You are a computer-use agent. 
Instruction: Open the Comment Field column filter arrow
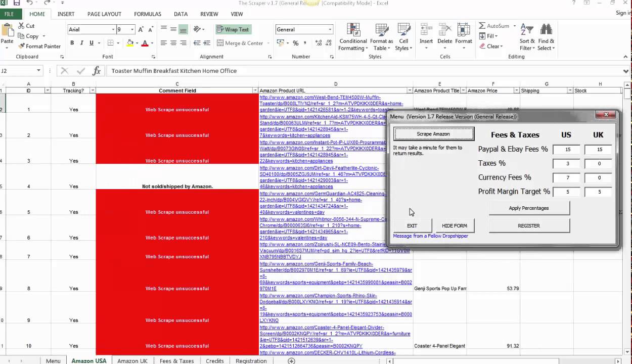coord(255,90)
